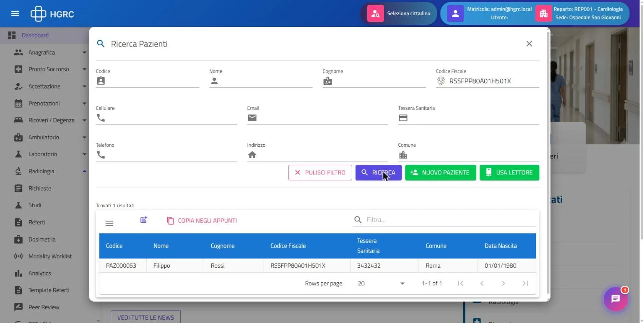Click the PULISCI FILTRO button
Screen dimensions: 644x323
tap(320, 172)
